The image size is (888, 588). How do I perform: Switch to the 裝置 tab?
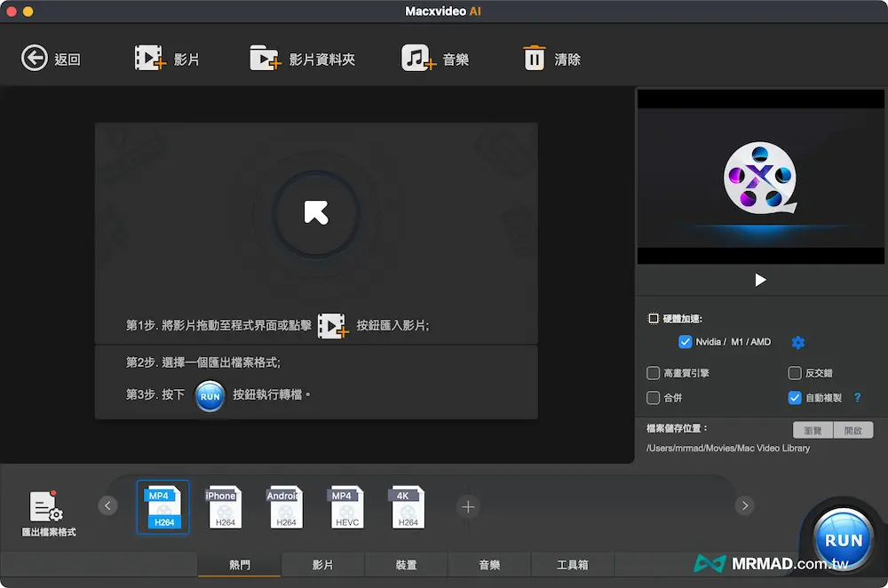tap(406, 565)
